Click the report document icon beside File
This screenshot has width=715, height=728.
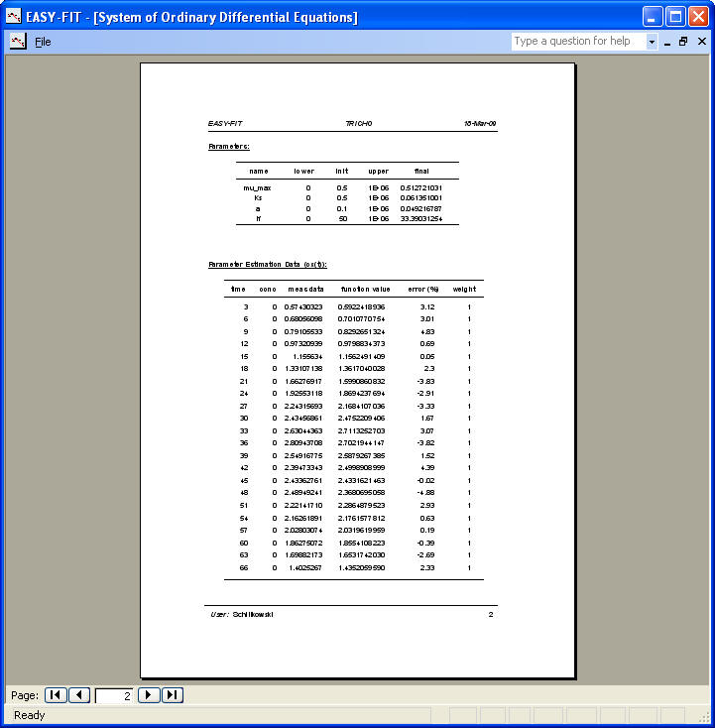click(17, 42)
